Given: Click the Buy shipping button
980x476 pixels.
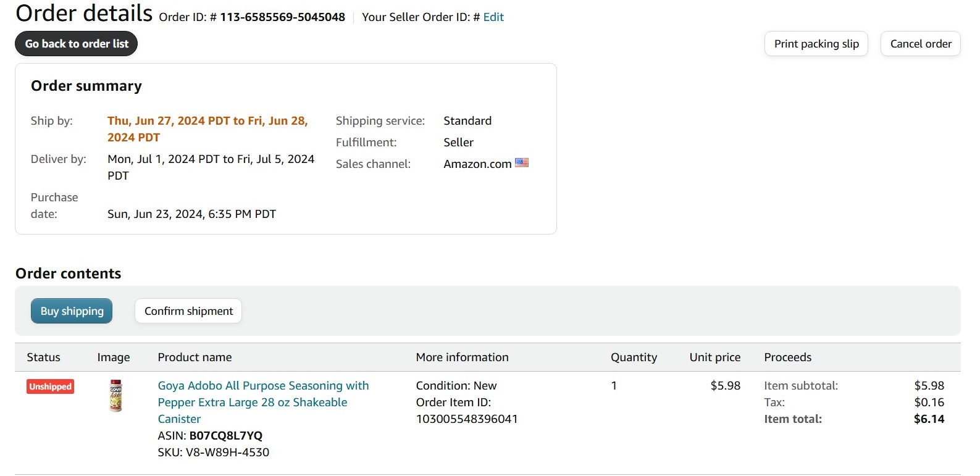Looking at the screenshot, I should [72, 311].
